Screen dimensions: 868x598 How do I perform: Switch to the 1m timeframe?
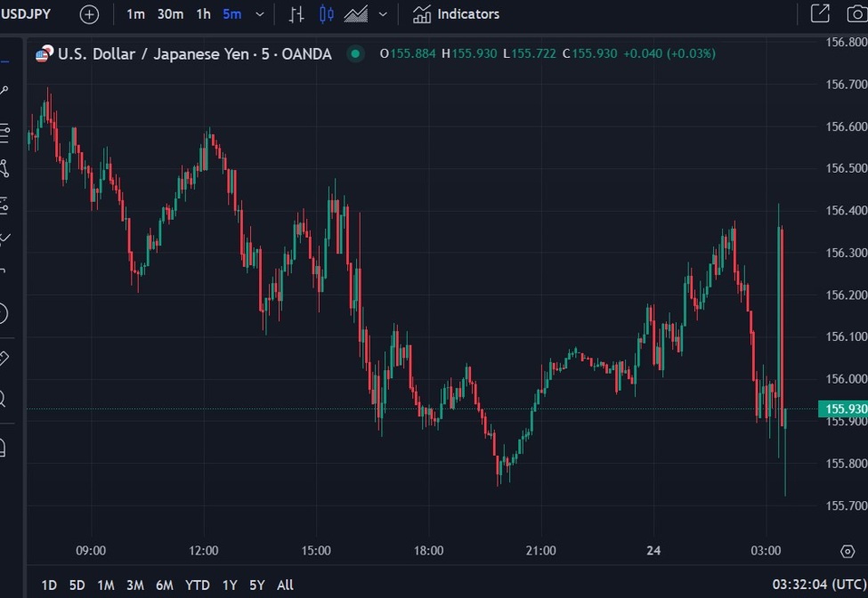click(135, 14)
